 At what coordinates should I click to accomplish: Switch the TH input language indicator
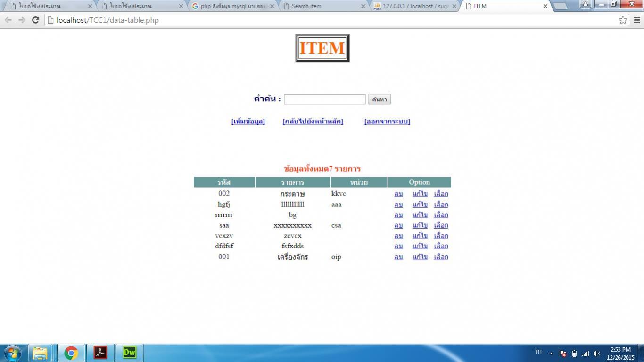pos(538,352)
